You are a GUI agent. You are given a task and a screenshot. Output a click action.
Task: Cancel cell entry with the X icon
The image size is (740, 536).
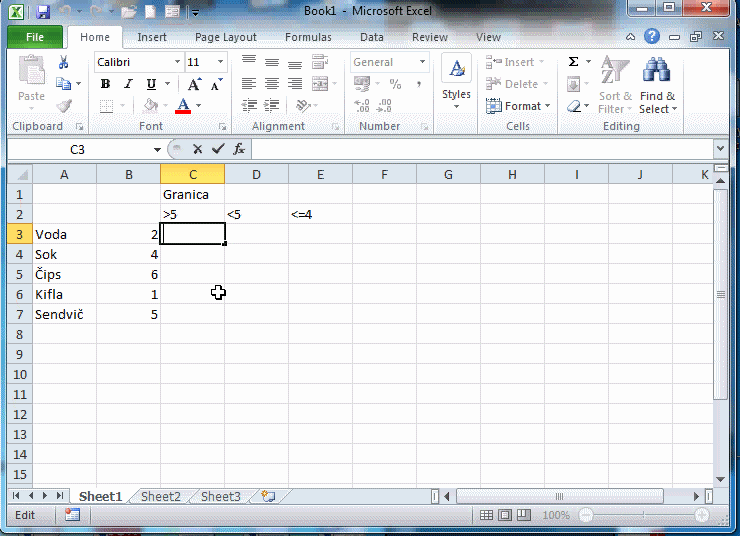198,149
